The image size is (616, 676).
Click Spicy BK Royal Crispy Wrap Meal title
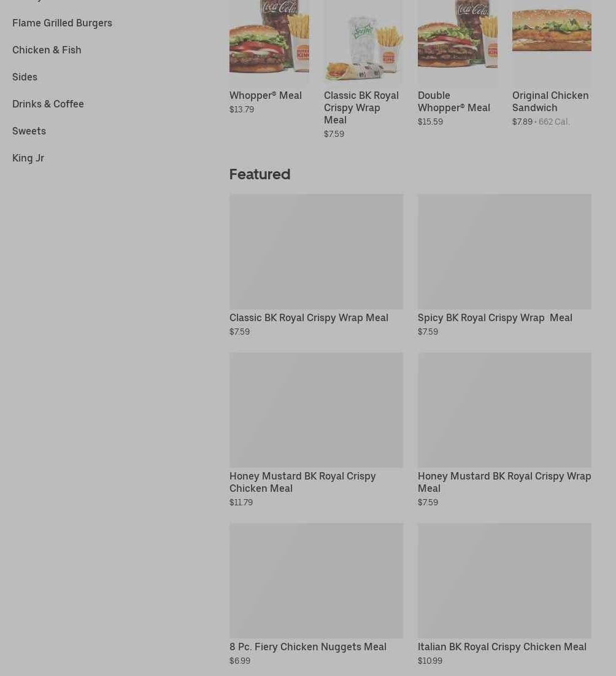point(495,317)
